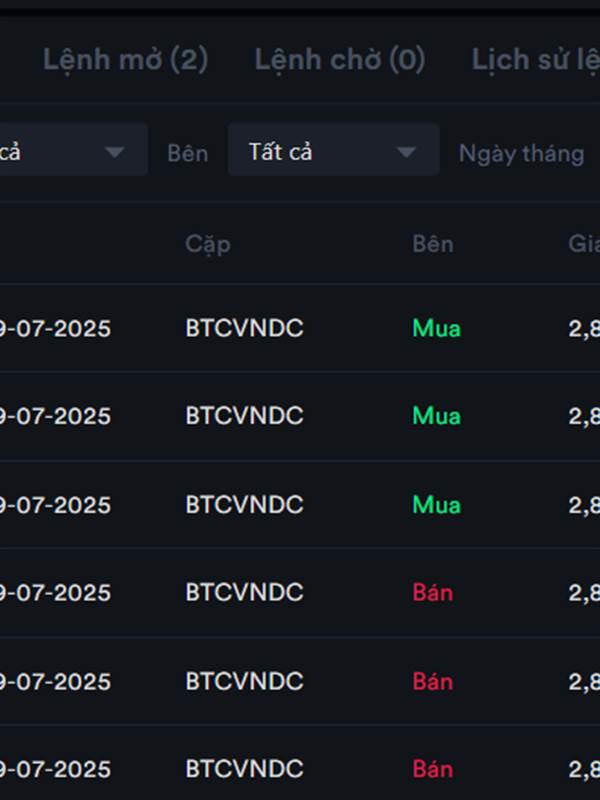Click the Ngày tháng date filter label

[x=521, y=153]
